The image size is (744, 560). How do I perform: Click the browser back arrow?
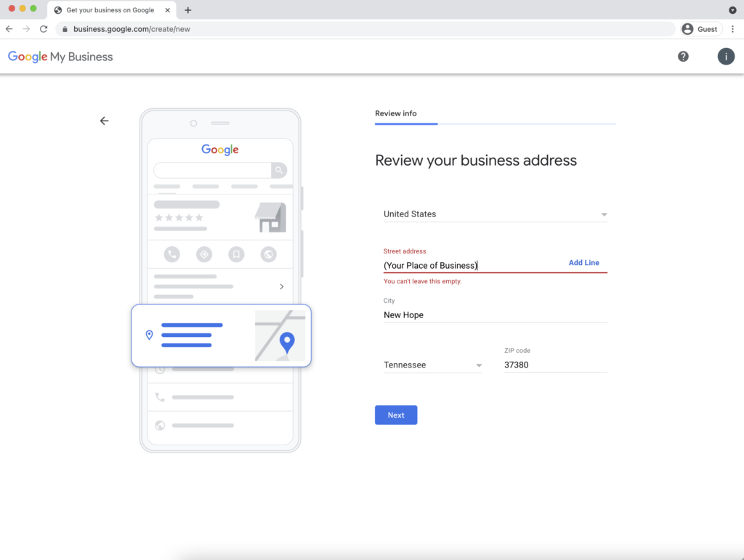coord(9,29)
